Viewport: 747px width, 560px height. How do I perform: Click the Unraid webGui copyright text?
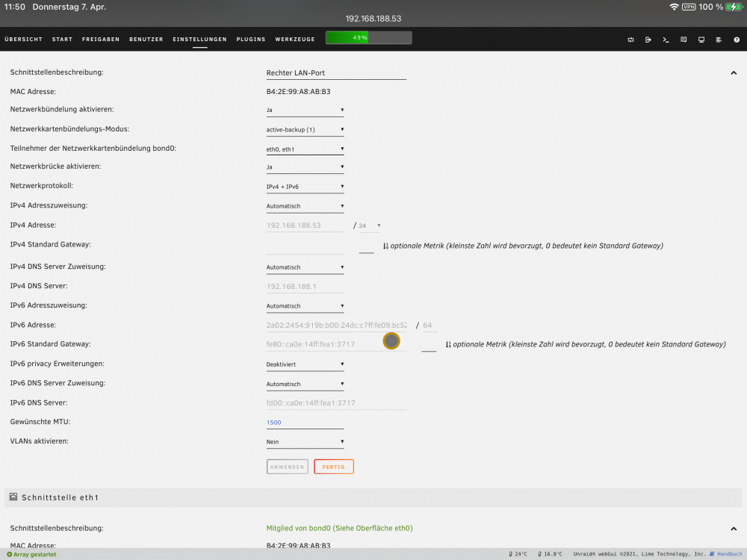coord(639,554)
